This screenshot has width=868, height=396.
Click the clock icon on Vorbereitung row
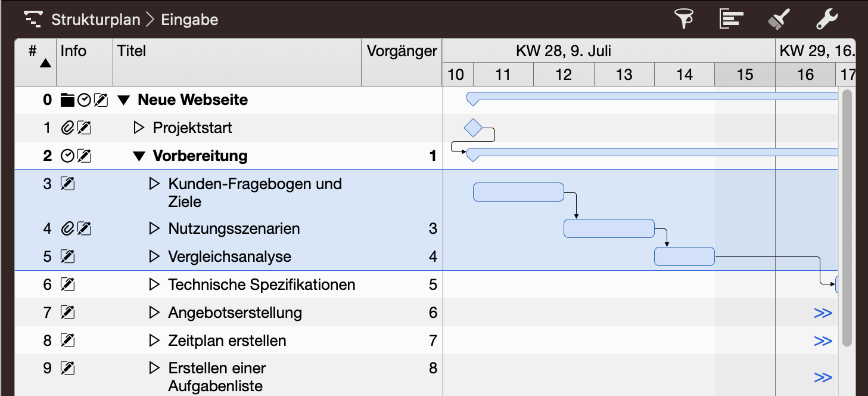click(x=67, y=156)
